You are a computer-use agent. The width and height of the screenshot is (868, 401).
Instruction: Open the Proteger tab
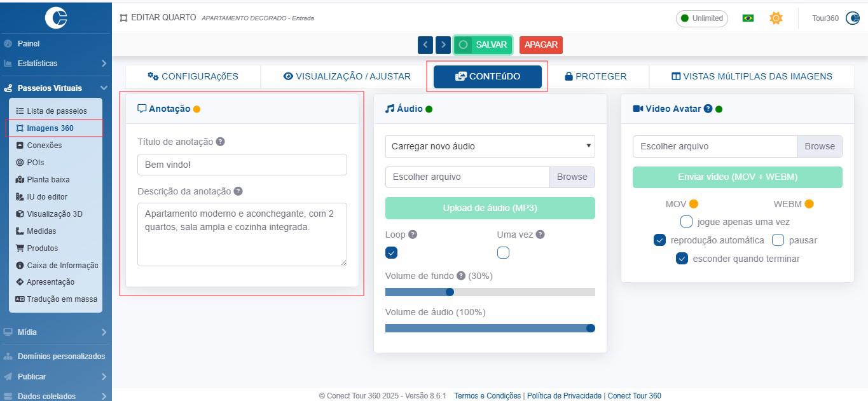(596, 76)
